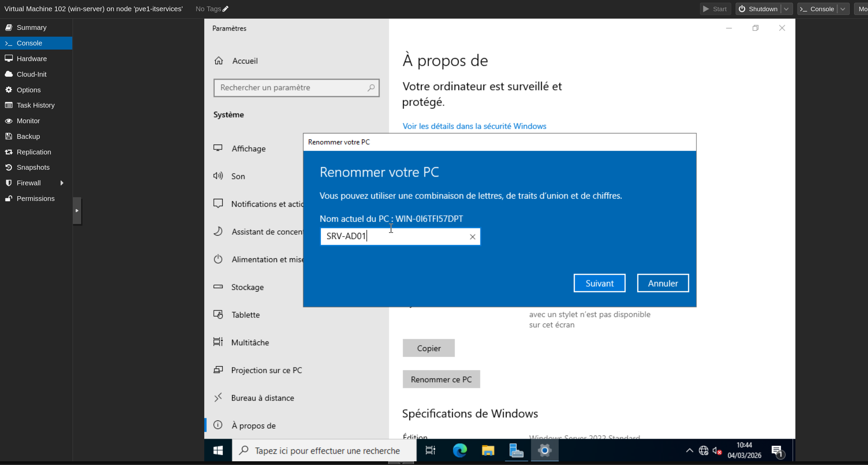Open the Snapshots tab
This screenshot has height=465, width=868.
click(33, 167)
